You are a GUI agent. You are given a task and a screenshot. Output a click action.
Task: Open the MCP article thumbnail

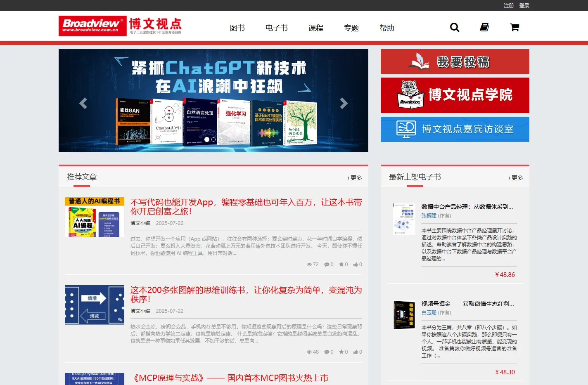click(x=95, y=379)
